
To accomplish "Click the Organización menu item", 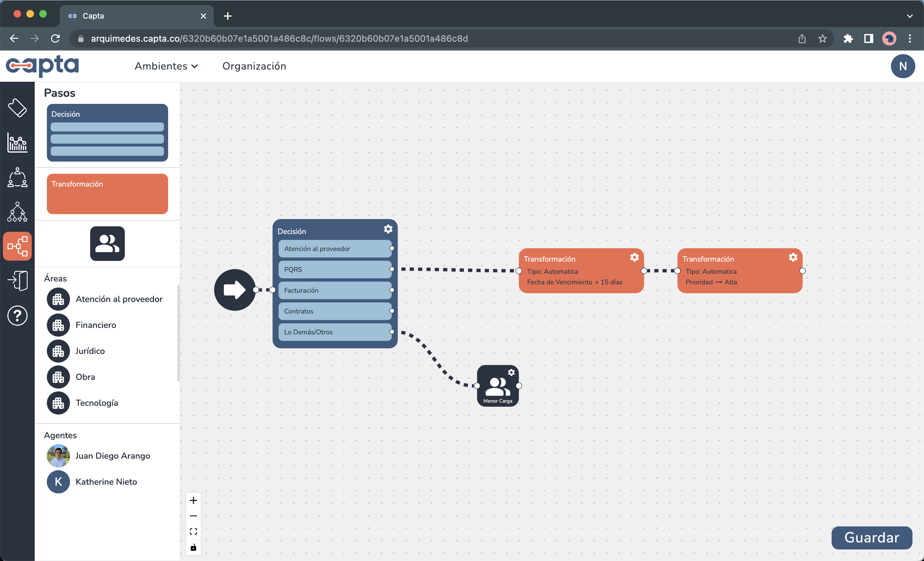I will (x=254, y=66).
